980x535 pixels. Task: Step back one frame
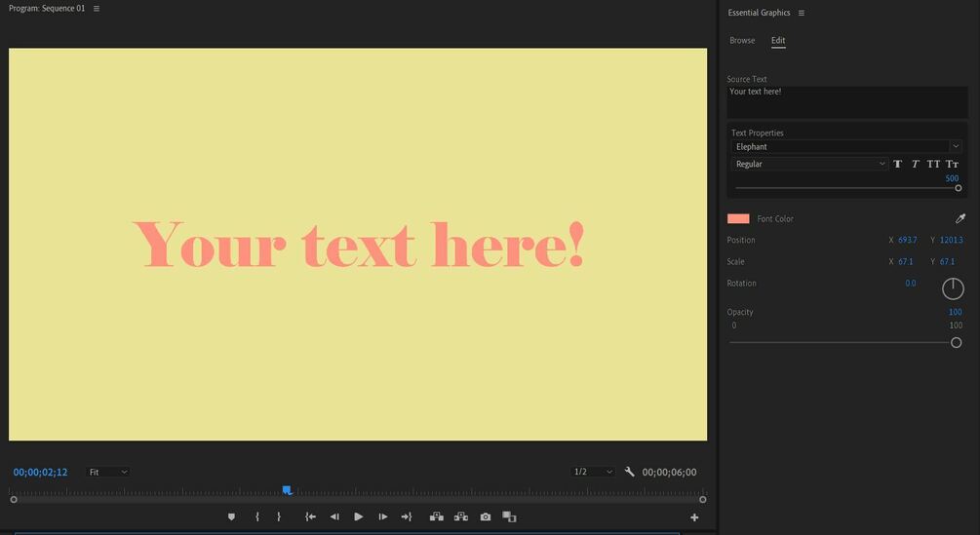pos(334,516)
